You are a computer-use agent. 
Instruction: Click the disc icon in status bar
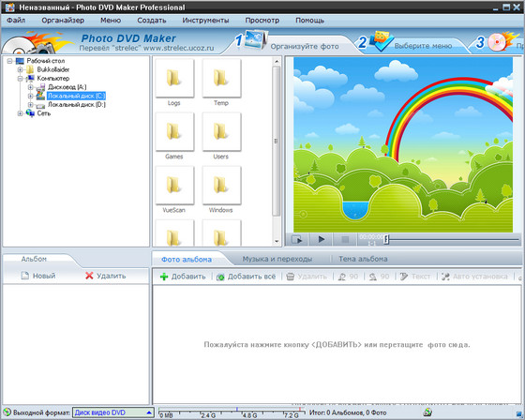tap(427, 412)
